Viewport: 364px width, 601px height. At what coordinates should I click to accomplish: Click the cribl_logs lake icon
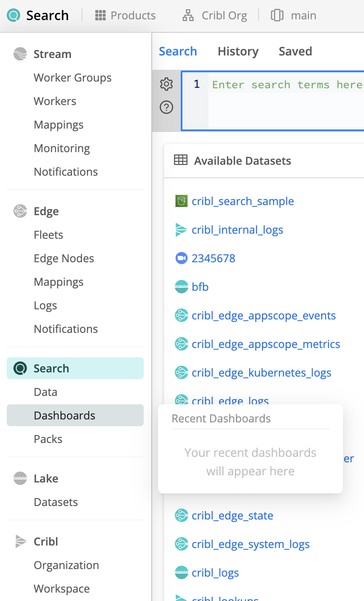[x=181, y=572]
